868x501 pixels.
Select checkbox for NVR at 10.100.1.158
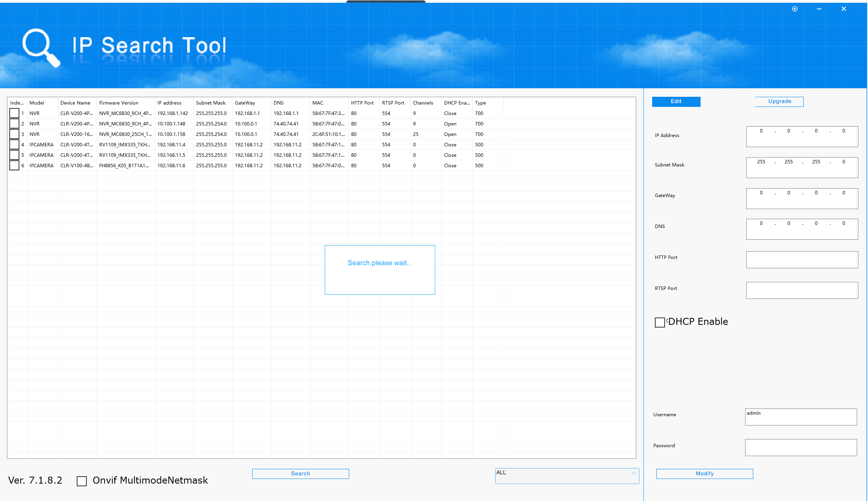coord(14,134)
